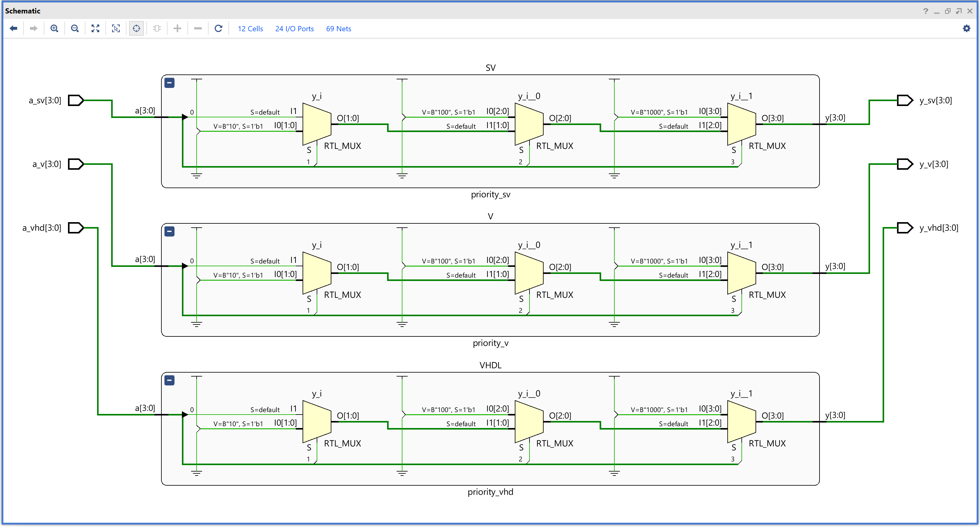Click the regenerate schematic refresh icon

tap(218, 28)
